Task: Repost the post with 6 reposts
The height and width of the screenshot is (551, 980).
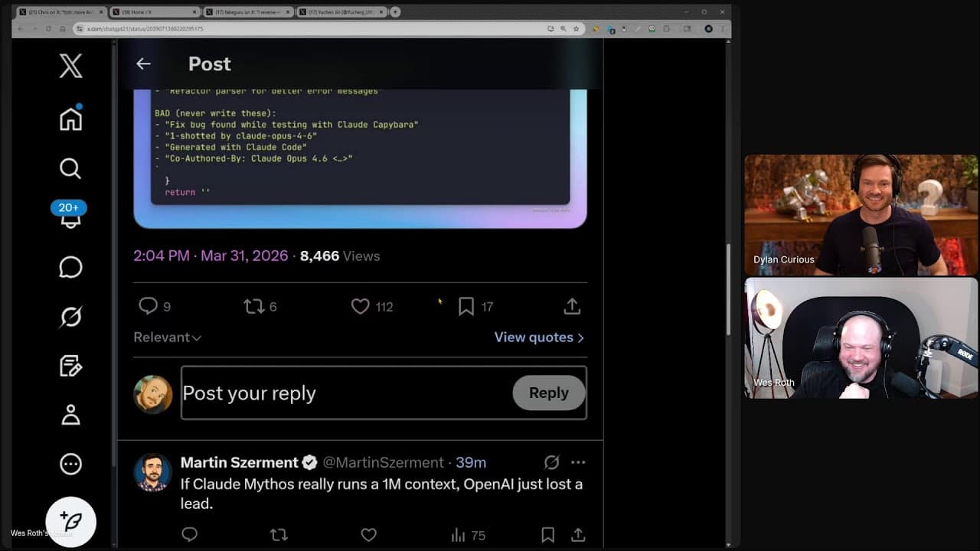Action: [x=253, y=307]
